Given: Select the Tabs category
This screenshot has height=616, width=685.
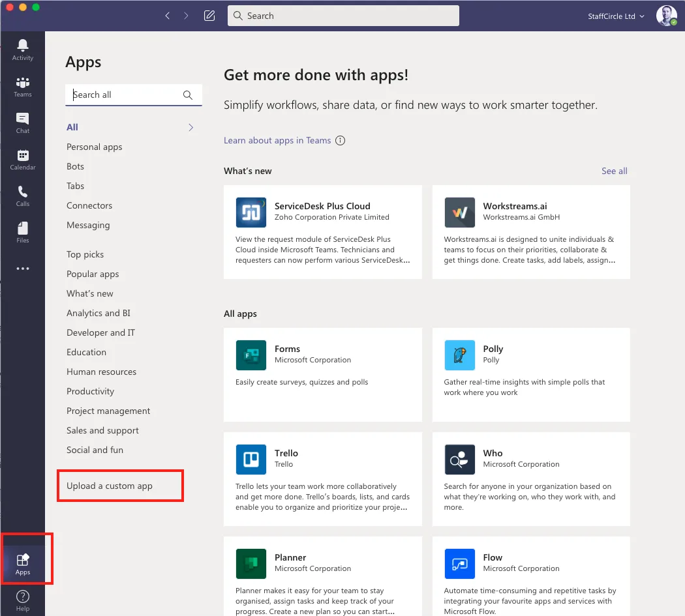Looking at the screenshot, I should 75,186.
